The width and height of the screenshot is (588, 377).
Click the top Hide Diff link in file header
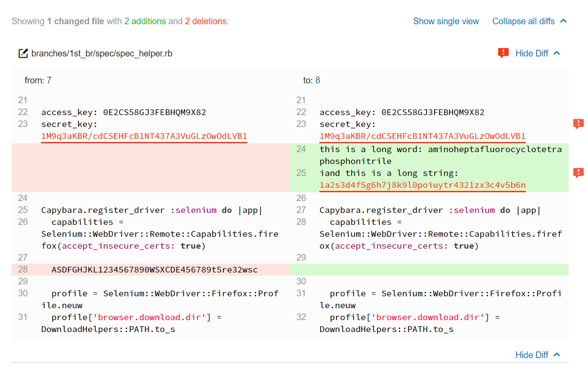coord(532,53)
